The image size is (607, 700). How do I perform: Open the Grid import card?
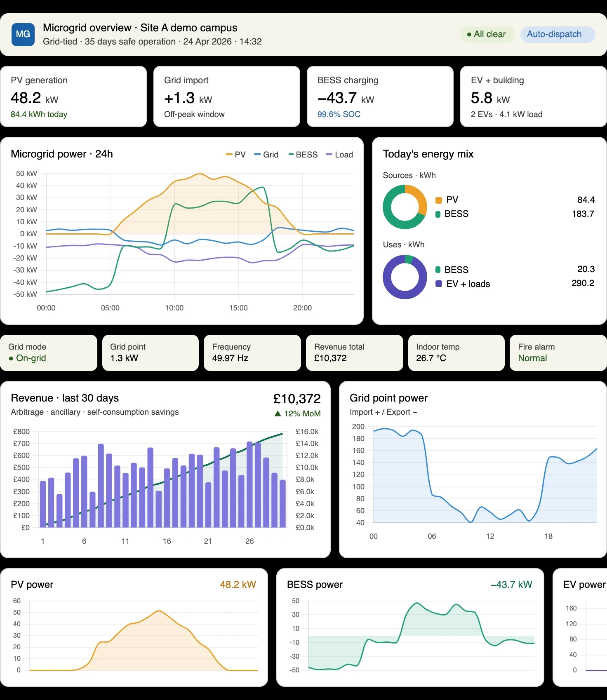[227, 96]
